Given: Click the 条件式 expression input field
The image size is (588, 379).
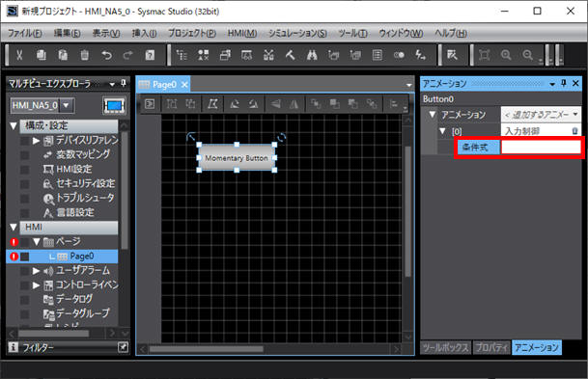Looking at the screenshot, I should click(541, 148).
